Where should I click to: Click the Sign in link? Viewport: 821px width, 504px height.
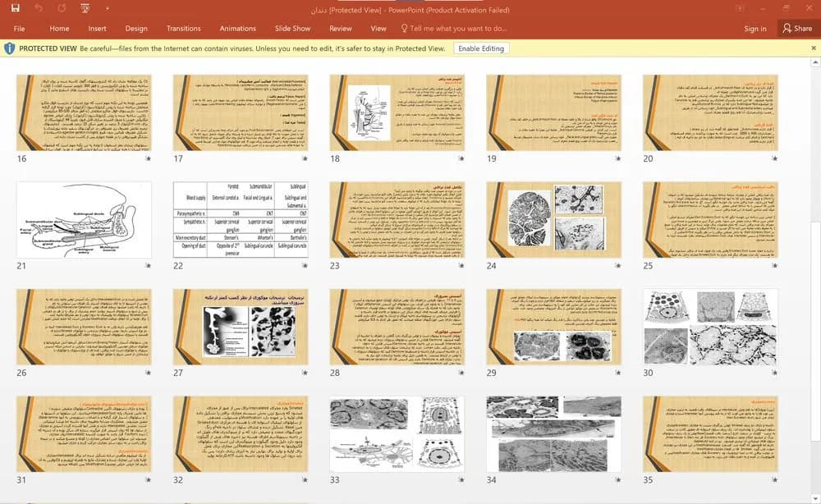(x=755, y=29)
